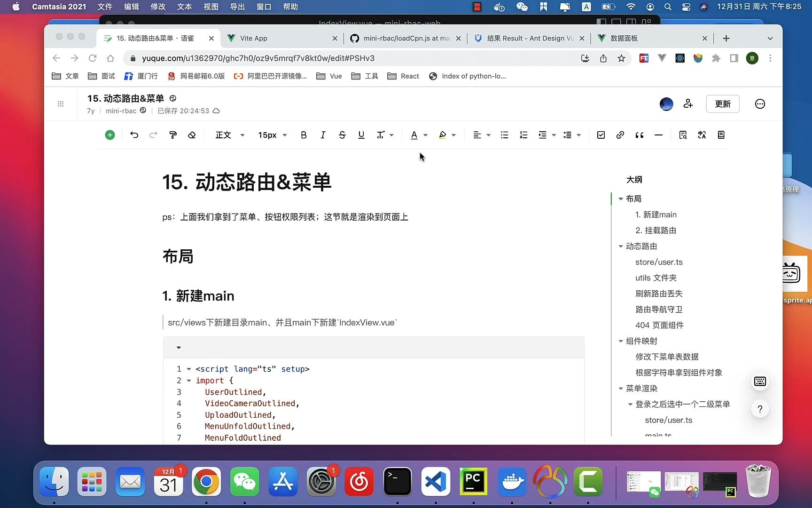Open the 视图 menu in the menu bar

(211, 7)
